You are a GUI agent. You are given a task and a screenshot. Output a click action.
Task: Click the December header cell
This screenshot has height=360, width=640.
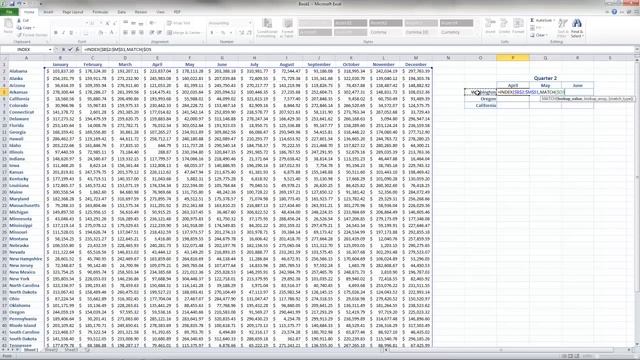pos(416,64)
